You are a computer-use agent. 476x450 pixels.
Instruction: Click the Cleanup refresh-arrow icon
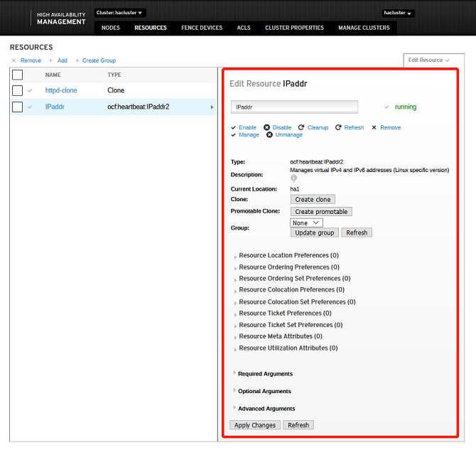coord(301,127)
